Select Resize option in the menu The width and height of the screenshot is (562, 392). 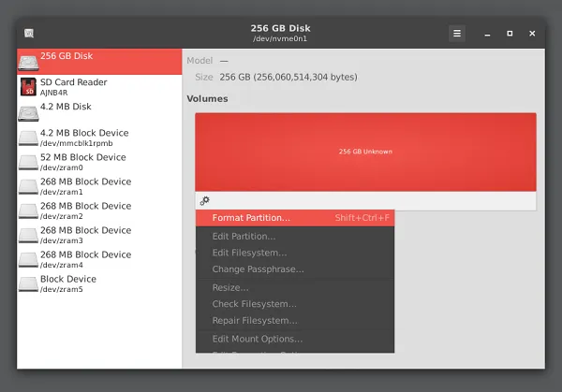coord(230,287)
